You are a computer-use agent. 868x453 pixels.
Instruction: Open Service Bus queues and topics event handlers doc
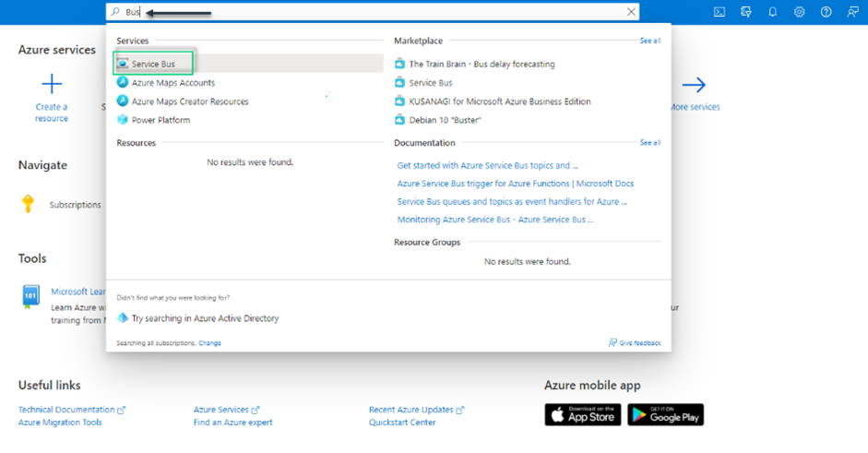(512, 201)
